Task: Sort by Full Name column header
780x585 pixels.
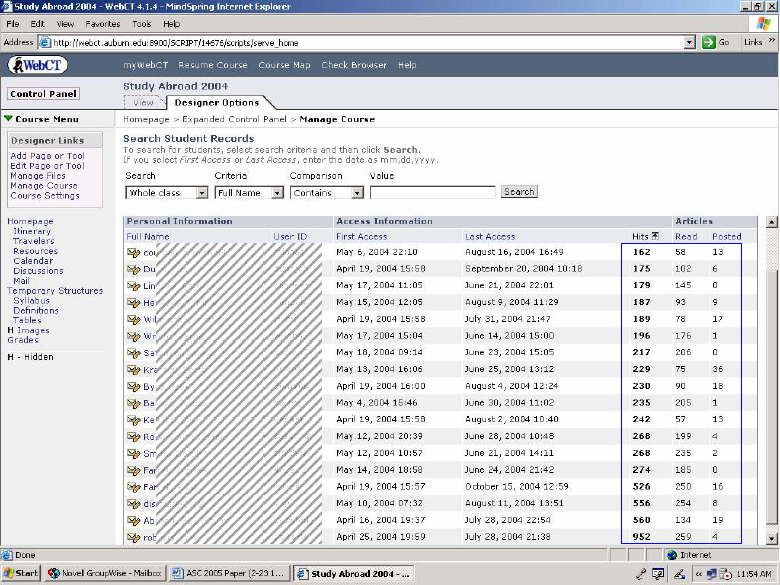Action: (x=148, y=237)
